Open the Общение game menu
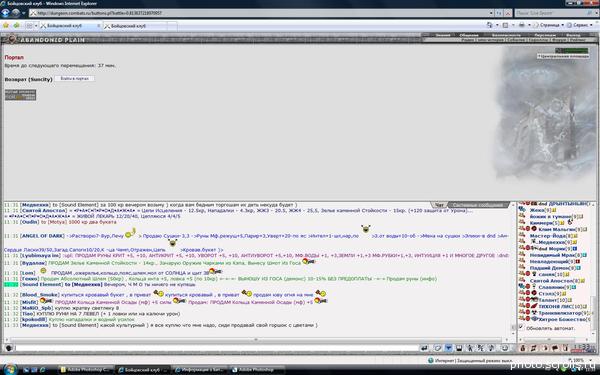Screen dimensions: 600x375 pyautogui.click(x=469, y=35)
